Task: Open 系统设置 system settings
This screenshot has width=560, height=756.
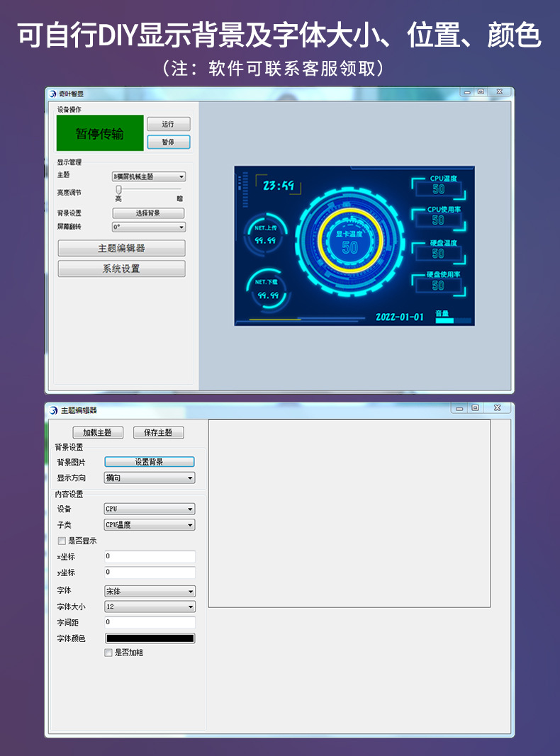Action: (121, 269)
